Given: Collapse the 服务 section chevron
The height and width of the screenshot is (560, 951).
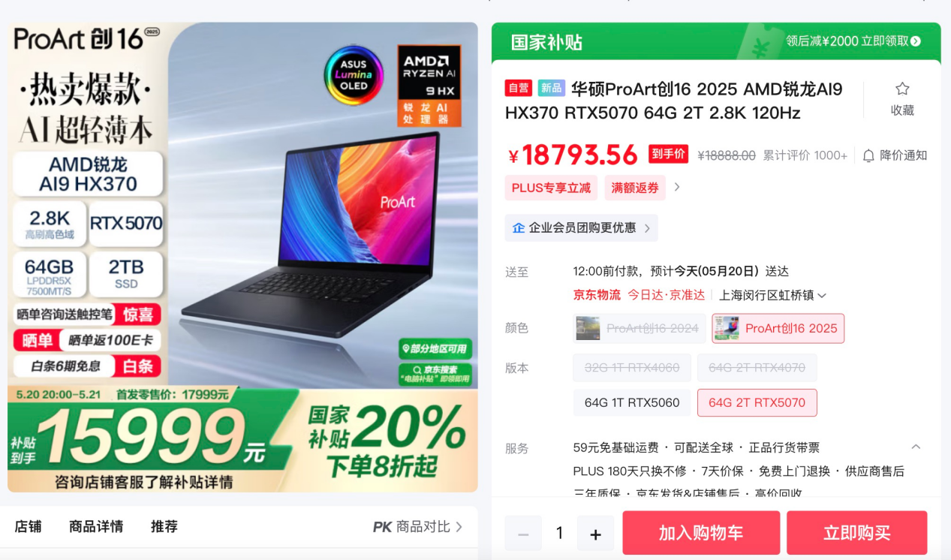Looking at the screenshot, I should click(x=916, y=447).
